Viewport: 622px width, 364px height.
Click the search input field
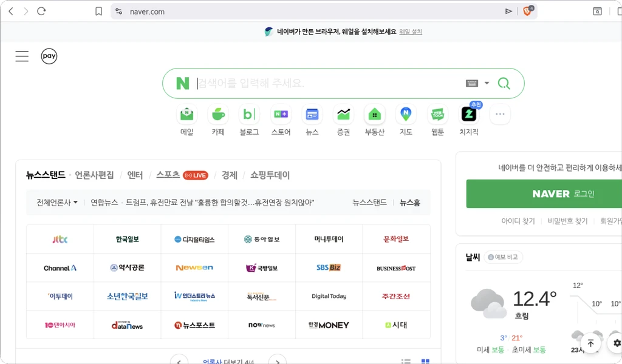tap(328, 84)
